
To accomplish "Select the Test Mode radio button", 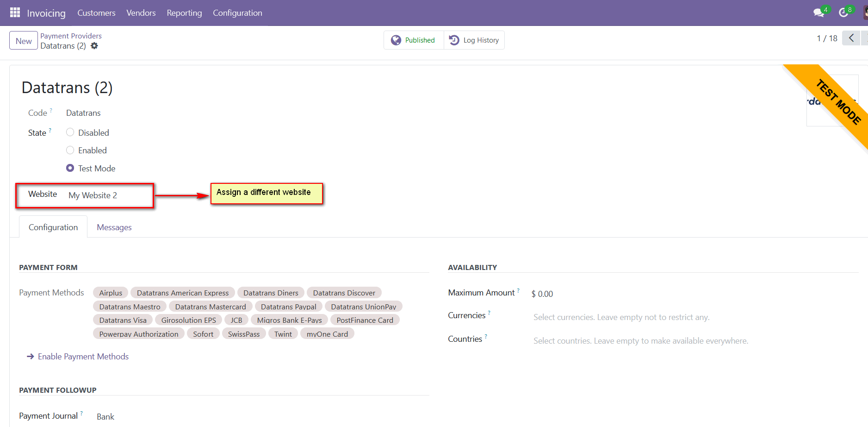I will click(x=70, y=168).
